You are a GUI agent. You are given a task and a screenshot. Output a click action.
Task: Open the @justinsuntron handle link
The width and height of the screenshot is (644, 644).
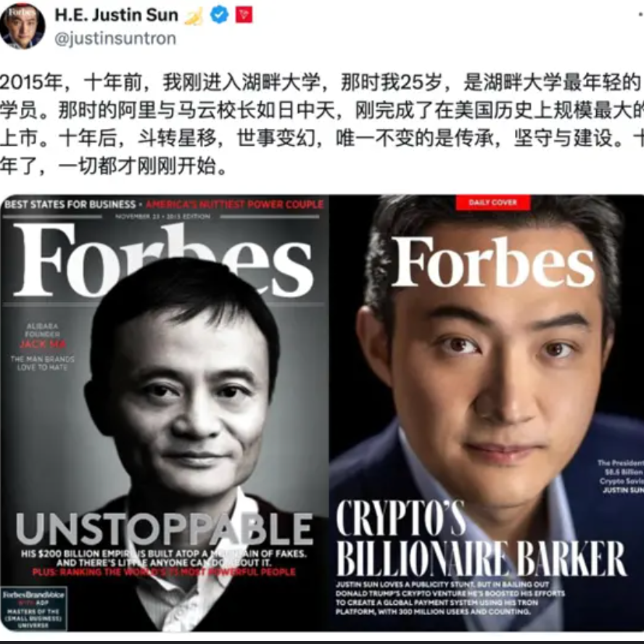[x=115, y=38]
